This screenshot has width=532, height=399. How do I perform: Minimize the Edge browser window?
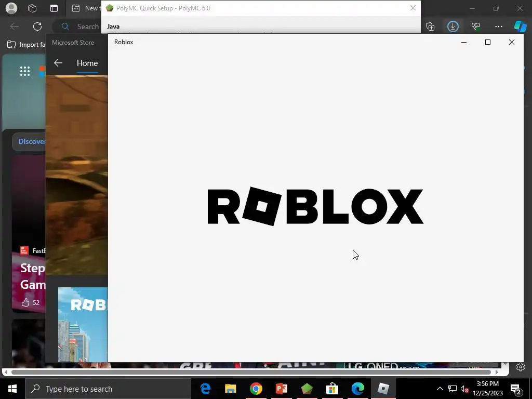[x=472, y=8]
